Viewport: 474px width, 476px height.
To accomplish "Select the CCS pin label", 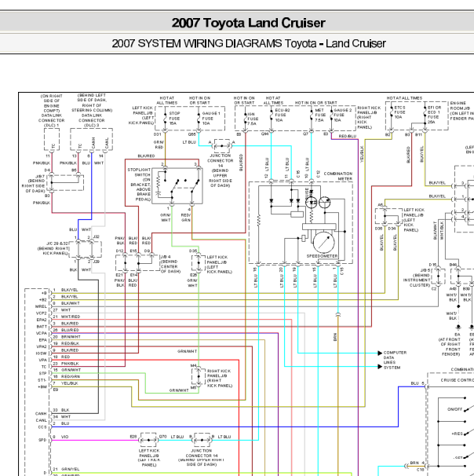I will (42, 427).
